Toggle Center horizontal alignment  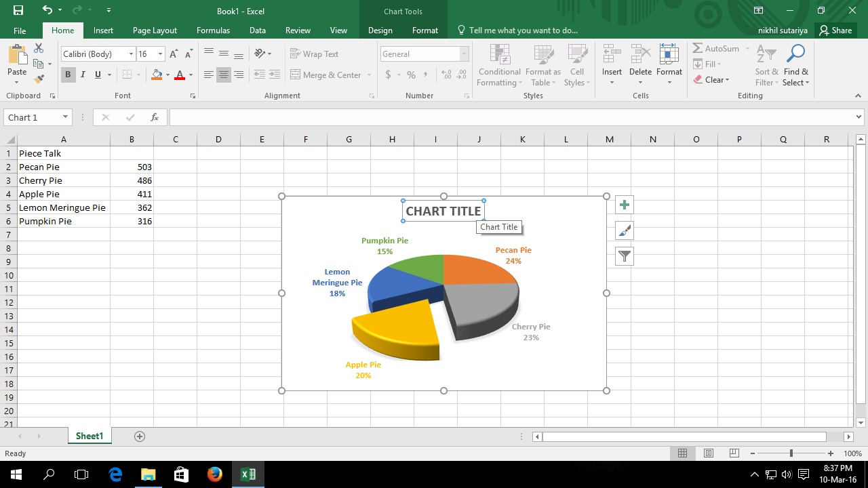pos(224,75)
